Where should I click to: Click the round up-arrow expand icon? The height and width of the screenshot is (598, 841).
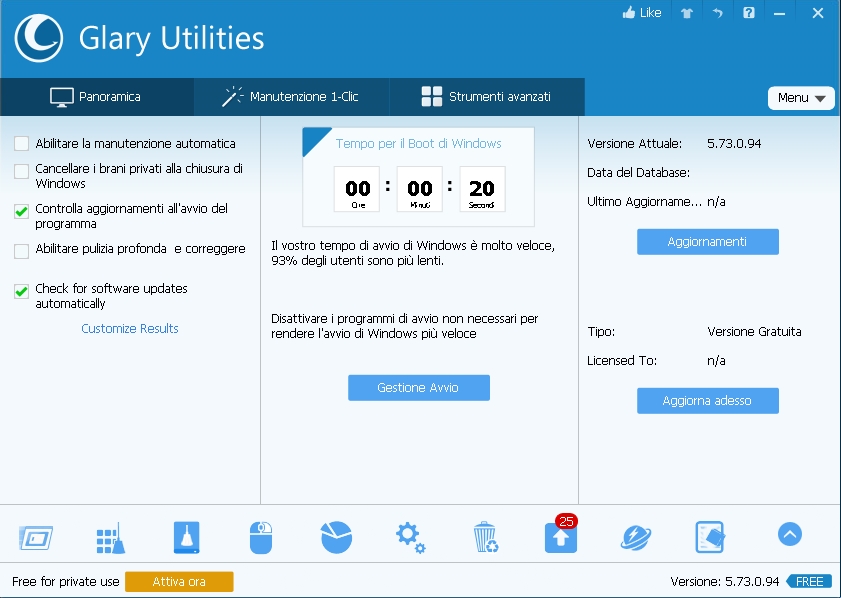pyautogui.click(x=790, y=534)
